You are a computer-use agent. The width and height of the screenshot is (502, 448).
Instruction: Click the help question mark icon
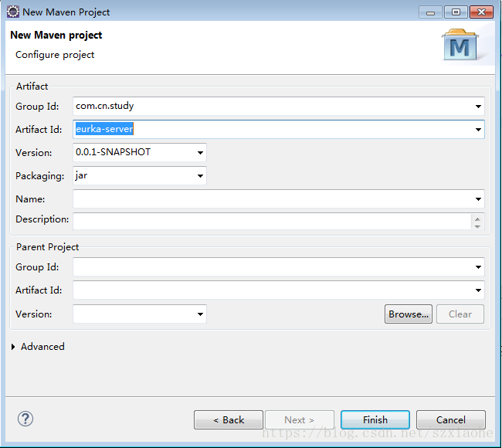(25, 419)
